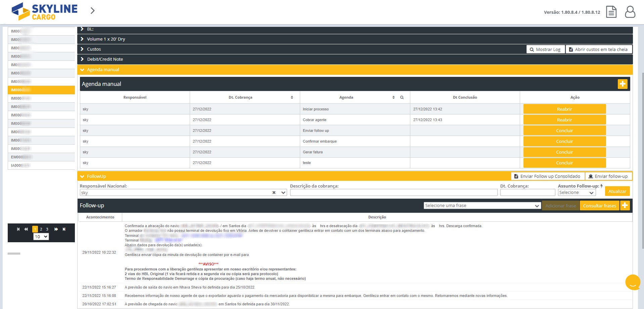Image resolution: width=644 pixels, height=309 pixels.
Task: Expand the Custos section
Action: [82, 49]
